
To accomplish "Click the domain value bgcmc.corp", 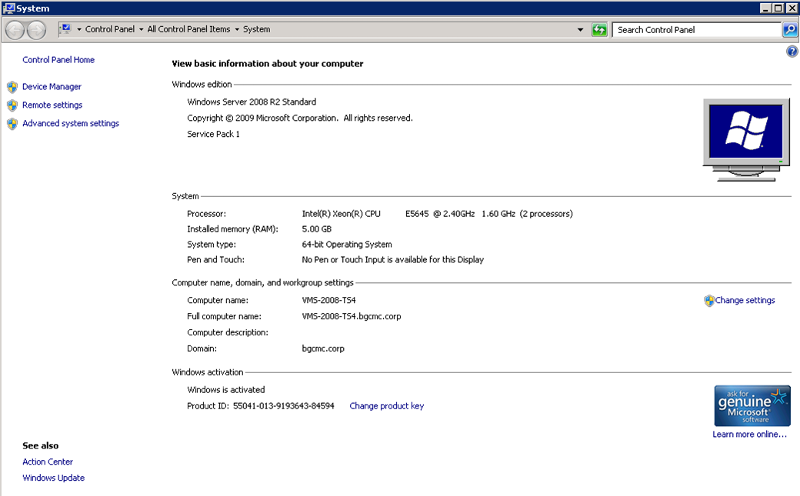I will (x=323, y=349).
